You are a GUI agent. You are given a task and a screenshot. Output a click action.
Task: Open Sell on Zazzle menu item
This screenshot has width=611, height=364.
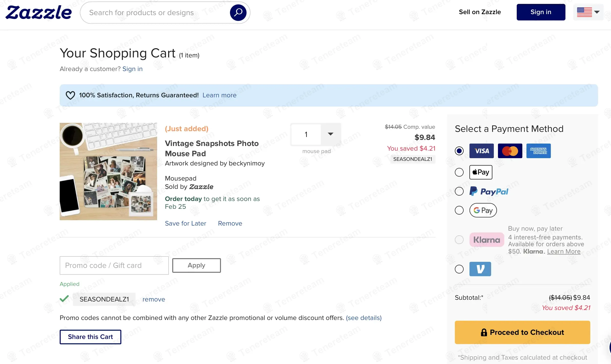pos(480,12)
